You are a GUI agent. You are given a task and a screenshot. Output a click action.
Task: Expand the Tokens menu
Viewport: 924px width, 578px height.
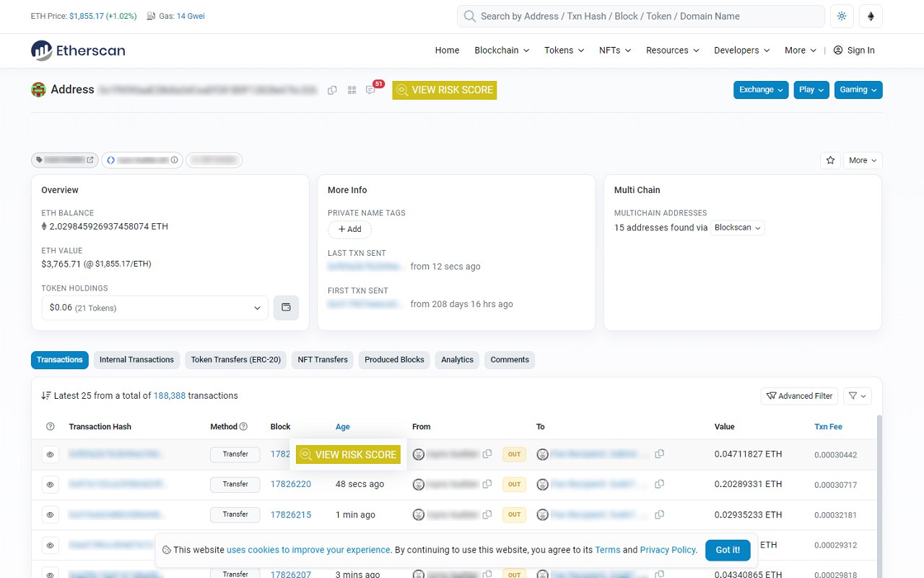(x=565, y=51)
